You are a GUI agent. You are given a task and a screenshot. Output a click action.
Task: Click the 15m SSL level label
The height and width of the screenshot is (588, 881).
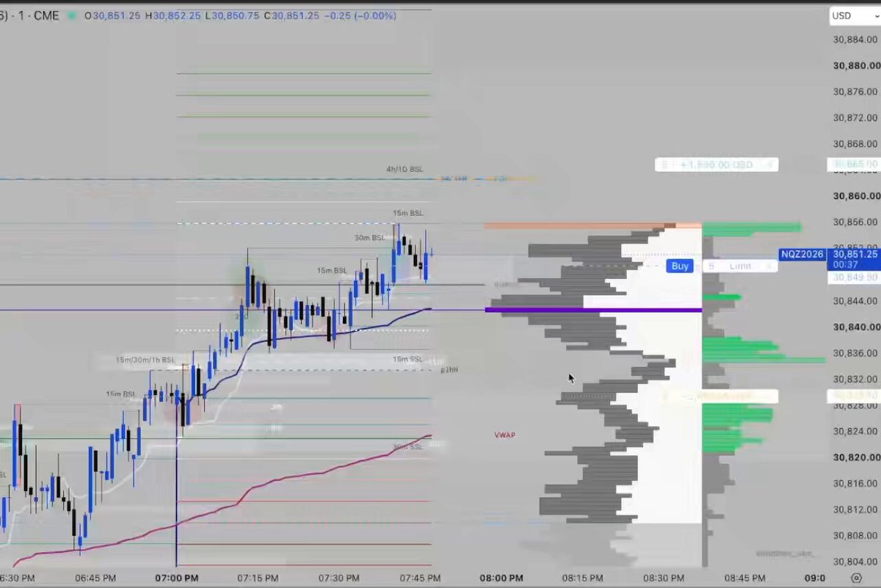407,359
